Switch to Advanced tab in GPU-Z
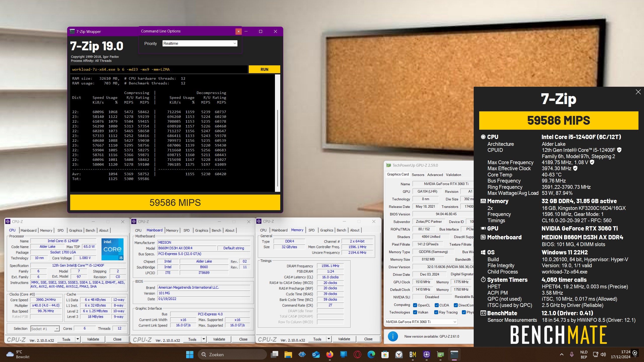Image resolution: width=644 pixels, height=362 pixels. [x=435, y=175]
